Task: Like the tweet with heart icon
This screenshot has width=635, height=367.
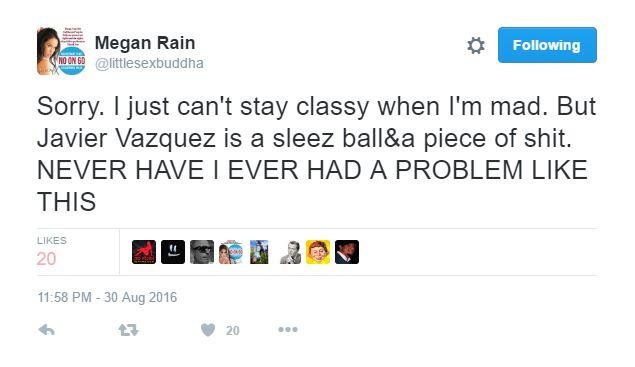Action: [x=208, y=330]
